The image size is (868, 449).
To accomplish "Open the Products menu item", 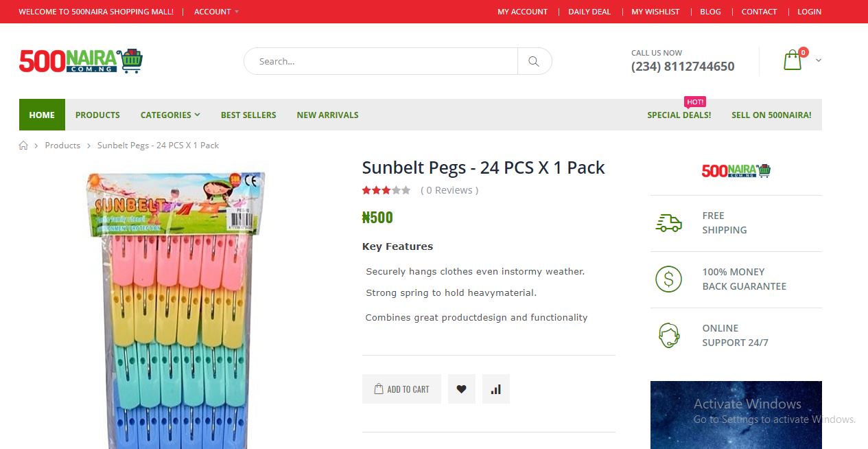I will click(x=97, y=115).
